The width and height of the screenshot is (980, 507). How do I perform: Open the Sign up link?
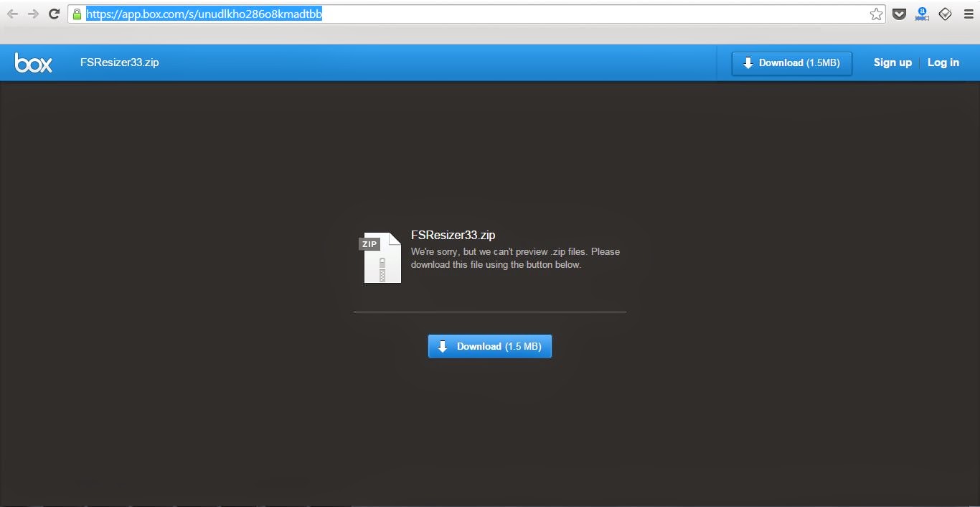tap(892, 62)
